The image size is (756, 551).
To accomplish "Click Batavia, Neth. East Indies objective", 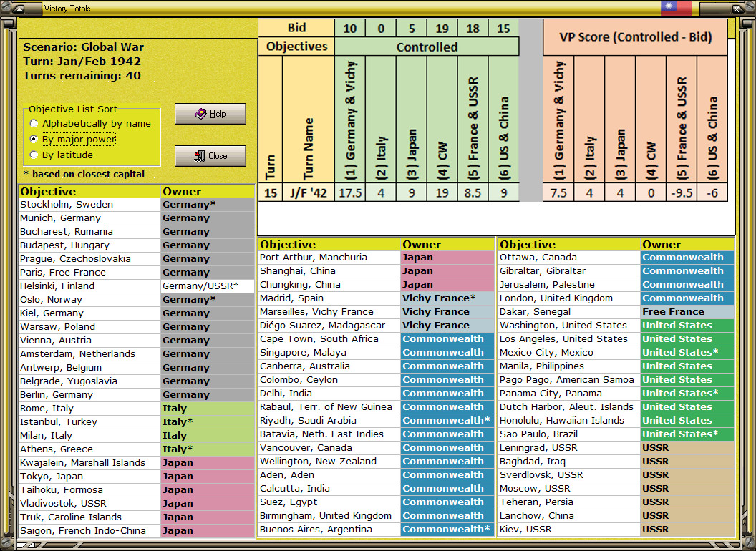I will (x=329, y=434).
